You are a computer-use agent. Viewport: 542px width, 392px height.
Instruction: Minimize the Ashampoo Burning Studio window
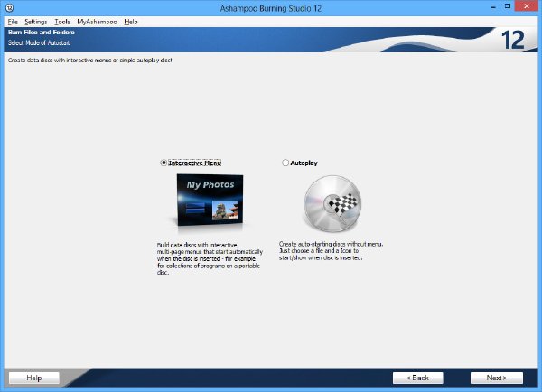493,6
